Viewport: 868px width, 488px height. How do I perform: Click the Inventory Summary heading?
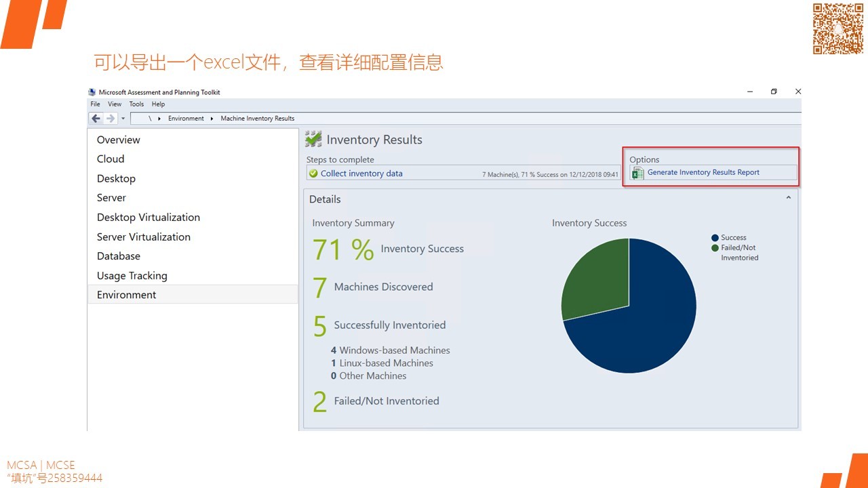353,223
